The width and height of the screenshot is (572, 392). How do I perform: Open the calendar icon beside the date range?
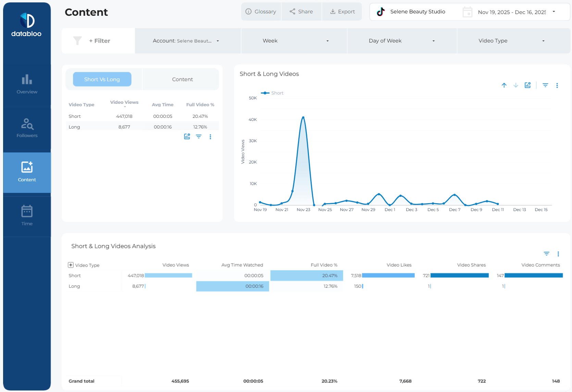point(467,11)
